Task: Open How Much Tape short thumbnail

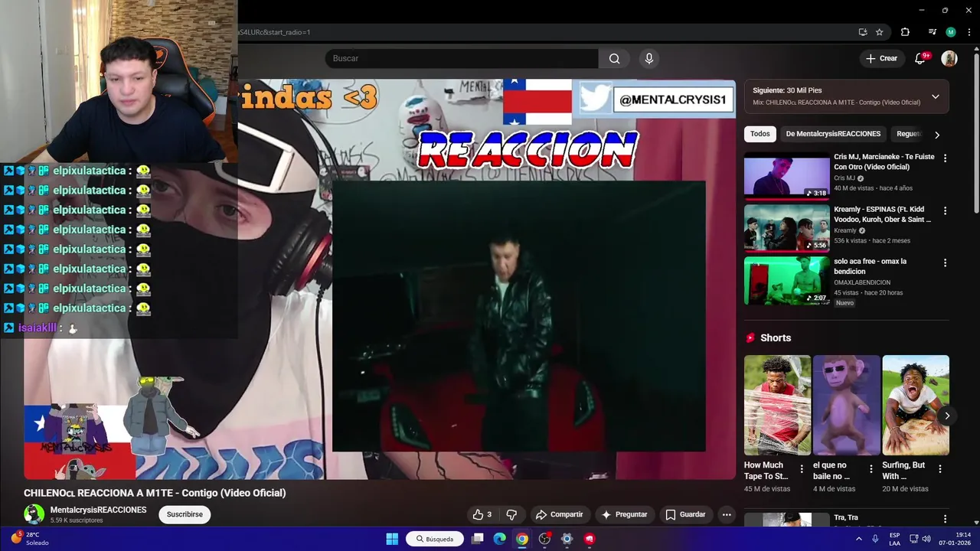Action: coord(777,405)
